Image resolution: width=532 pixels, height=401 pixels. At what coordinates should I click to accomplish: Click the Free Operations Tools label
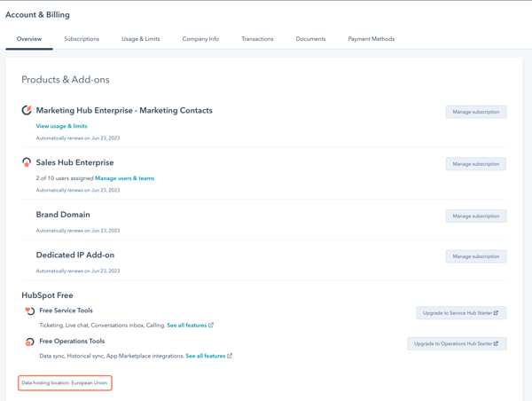coord(72,341)
